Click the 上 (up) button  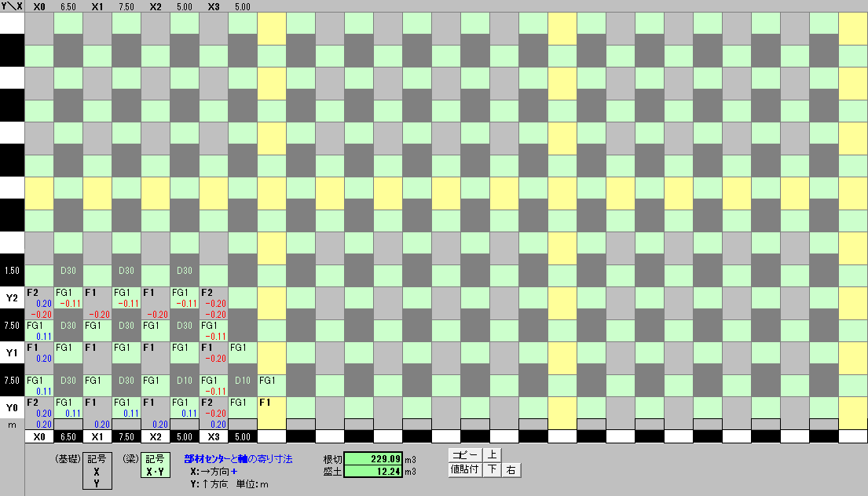[492, 455]
